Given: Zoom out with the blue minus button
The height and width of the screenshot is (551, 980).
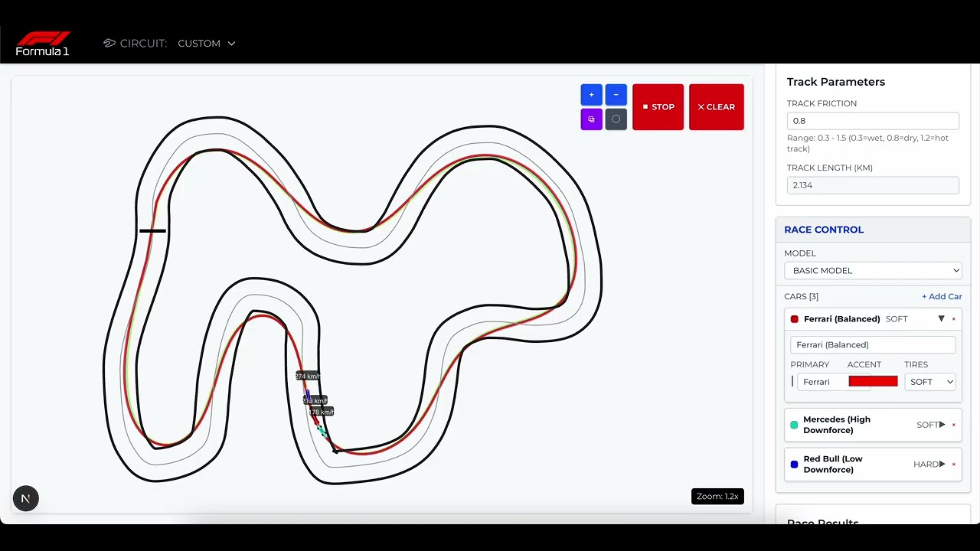Looking at the screenshot, I should point(616,95).
